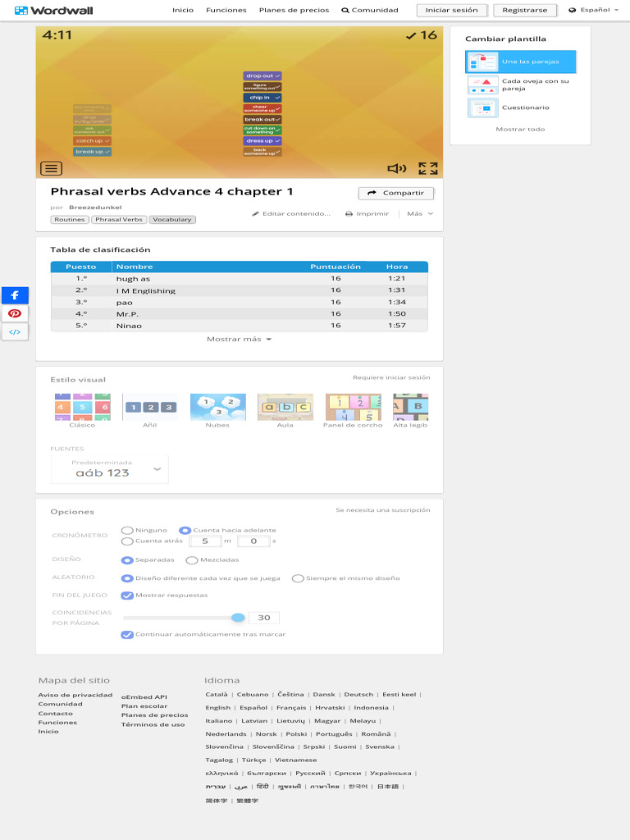This screenshot has height=840, width=630.
Task: Click the 'drop out' tile in game
Action: click(x=262, y=76)
